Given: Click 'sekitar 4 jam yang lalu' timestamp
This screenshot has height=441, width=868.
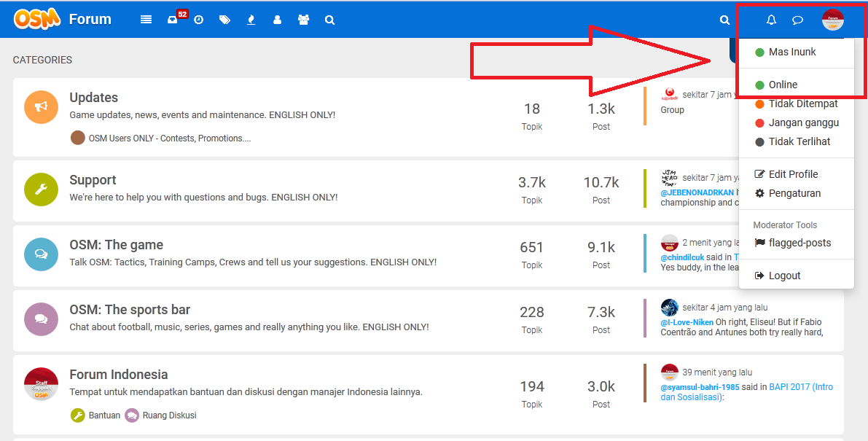Looking at the screenshot, I should pyautogui.click(x=724, y=307).
